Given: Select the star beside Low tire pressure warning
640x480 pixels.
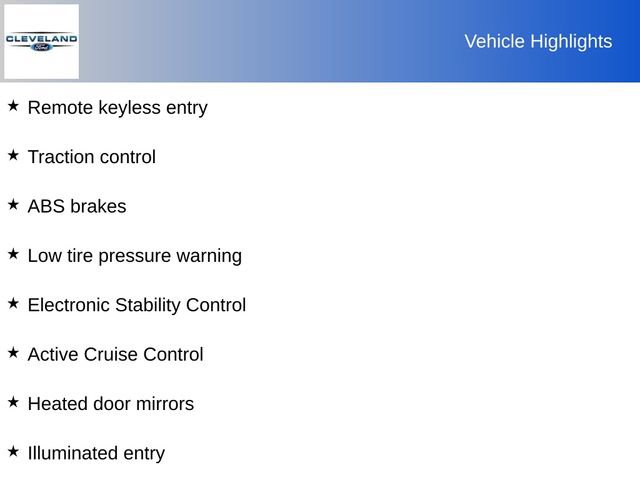Looking at the screenshot, I should (x=13, y=253).
